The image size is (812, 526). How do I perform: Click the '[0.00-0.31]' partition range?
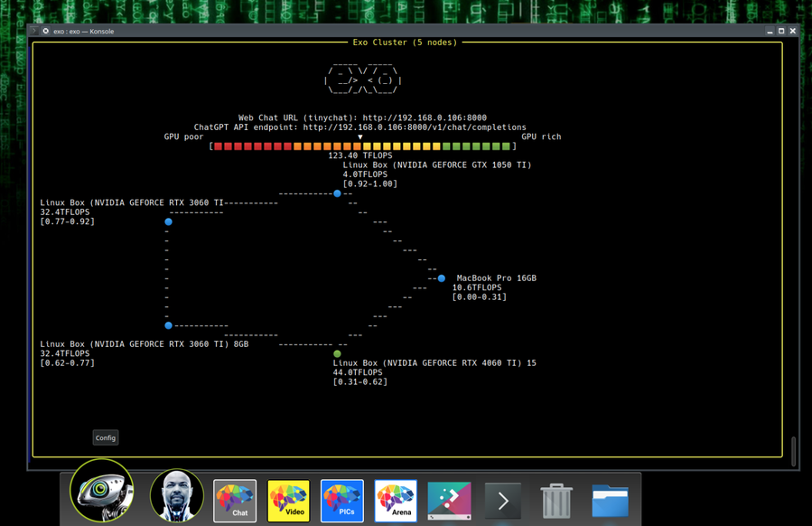[x=480, y=297]
